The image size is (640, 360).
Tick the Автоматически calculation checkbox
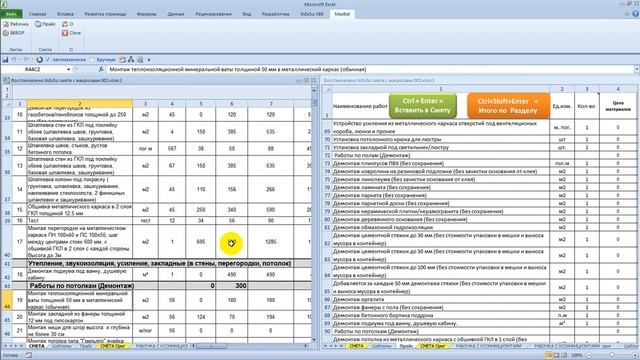47,60
